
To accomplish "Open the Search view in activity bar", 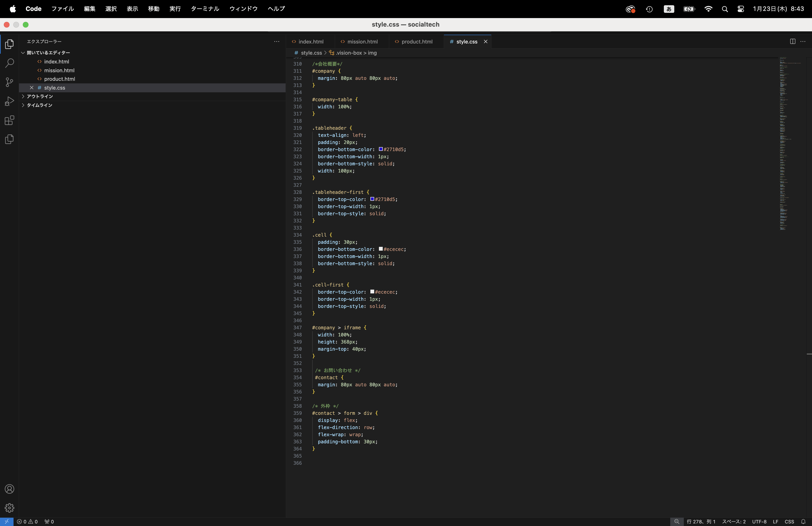I will tap(9, 63).
